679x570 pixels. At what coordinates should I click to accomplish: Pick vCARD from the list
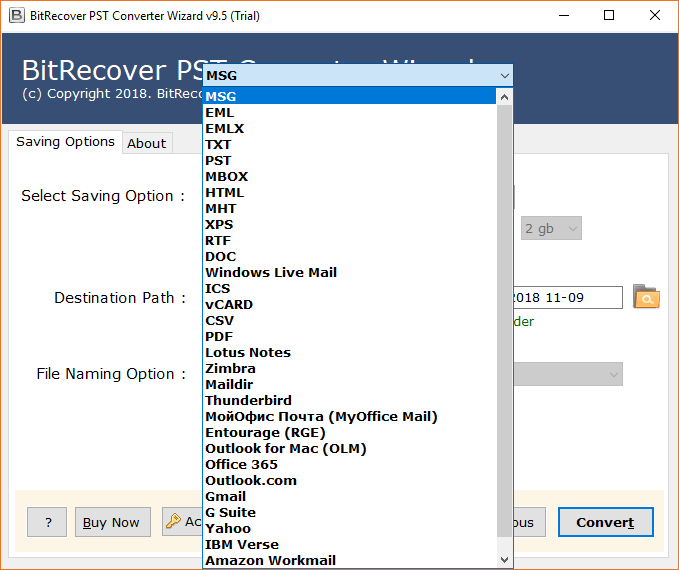[349, 304]
